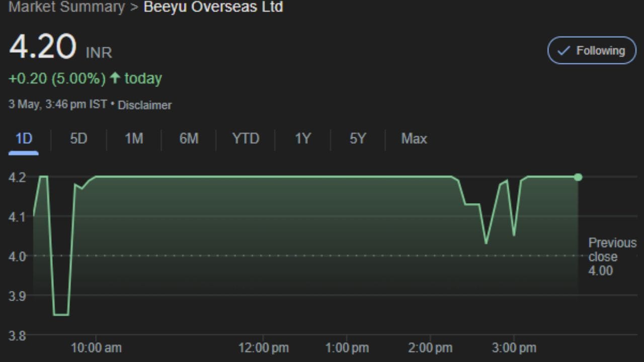The height and width of the screenshot is (362, 644).
Task: Click the chart at 12:00 pm
Action: 263,177
